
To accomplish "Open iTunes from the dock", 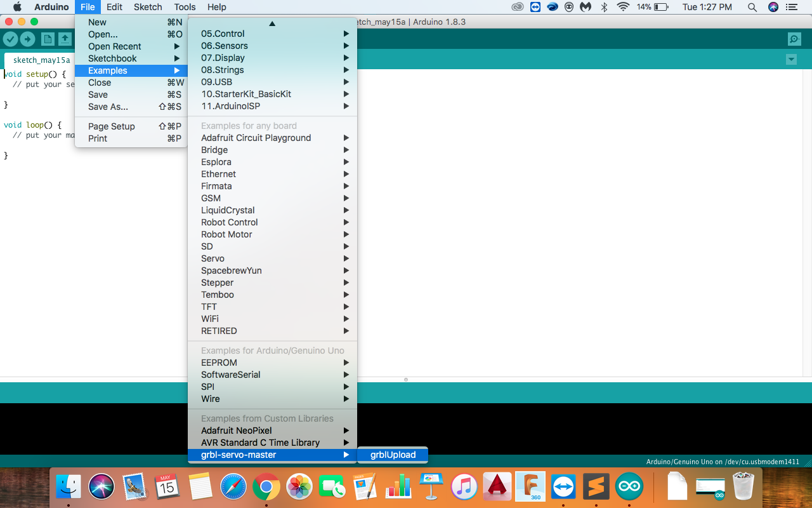I will (x=464, y=488).
